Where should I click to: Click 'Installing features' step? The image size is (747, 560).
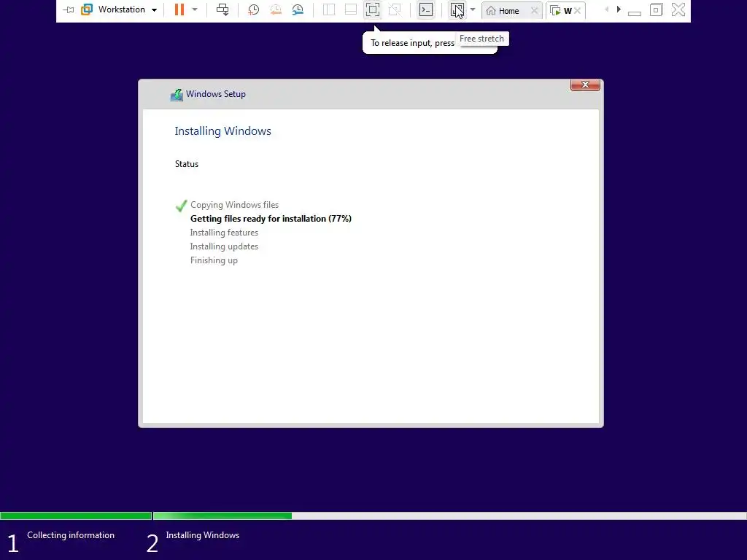(224, 233)
